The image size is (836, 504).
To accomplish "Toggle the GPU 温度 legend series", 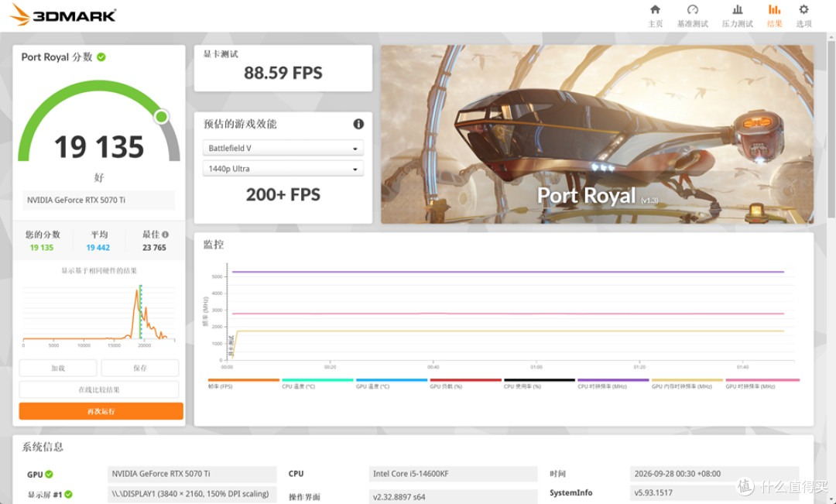I will coord(392,383).
